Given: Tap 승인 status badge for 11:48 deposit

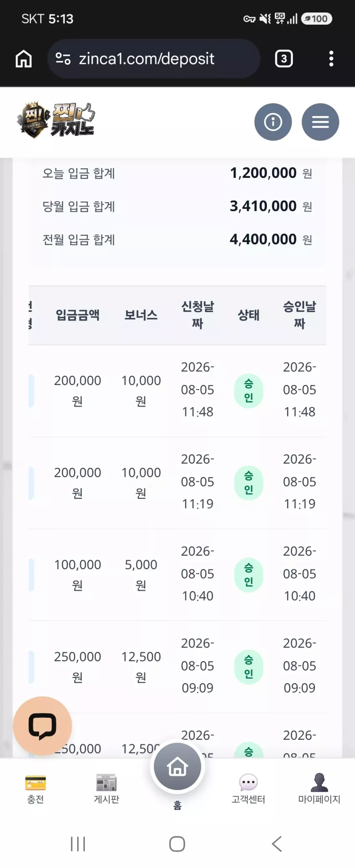Looking at the screenshot, I should point(248,391).
